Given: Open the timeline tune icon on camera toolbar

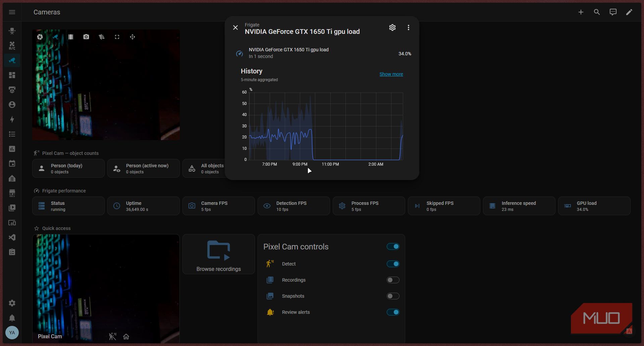Looking at the screenshot, I should 102,37.
